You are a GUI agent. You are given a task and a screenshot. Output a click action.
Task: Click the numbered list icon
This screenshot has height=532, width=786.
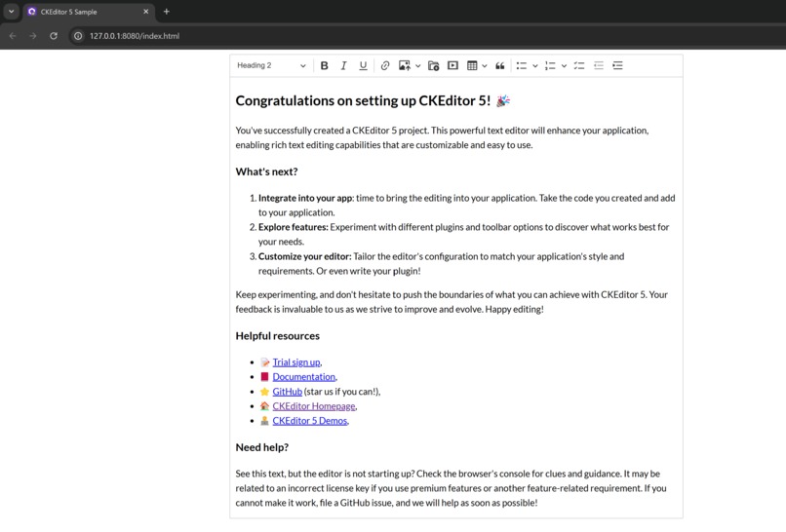point(550,65)
